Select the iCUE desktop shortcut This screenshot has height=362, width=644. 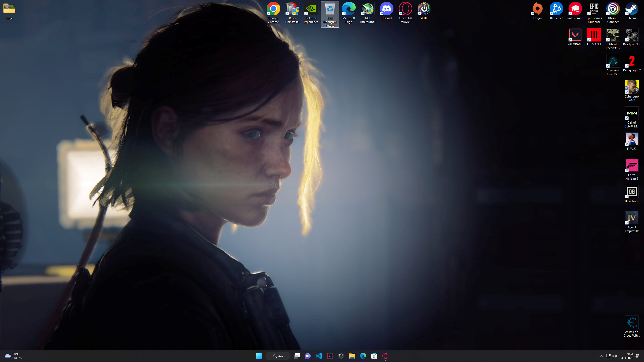[424, 11]
